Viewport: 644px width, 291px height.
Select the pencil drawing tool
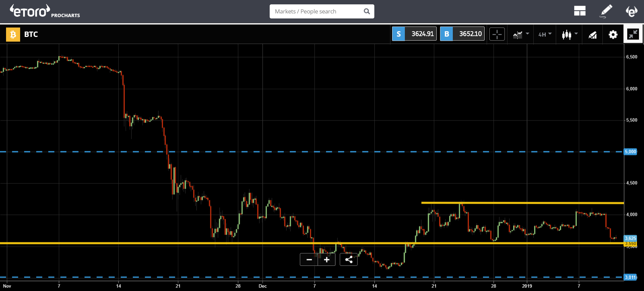coord(606,11)
